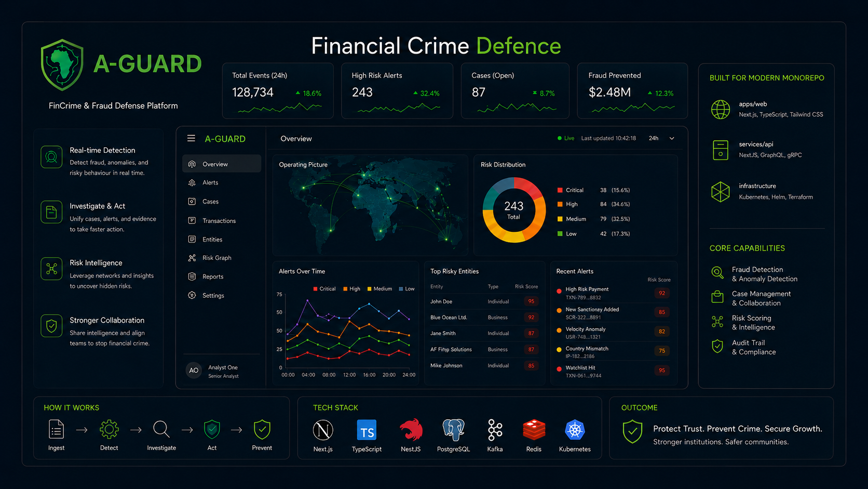868x489 pixels.
Task: Click the Detect gear icon
Action: pos(109,430)
